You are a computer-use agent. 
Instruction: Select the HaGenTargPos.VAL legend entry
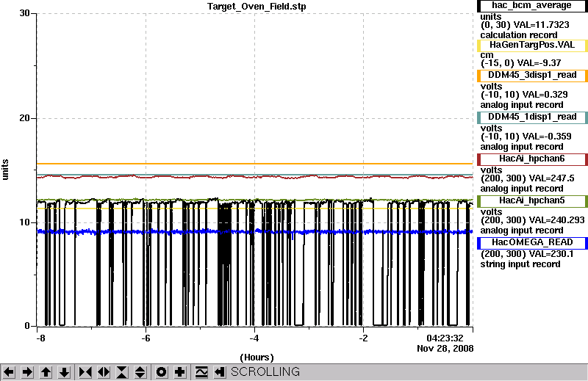point(531,46)
